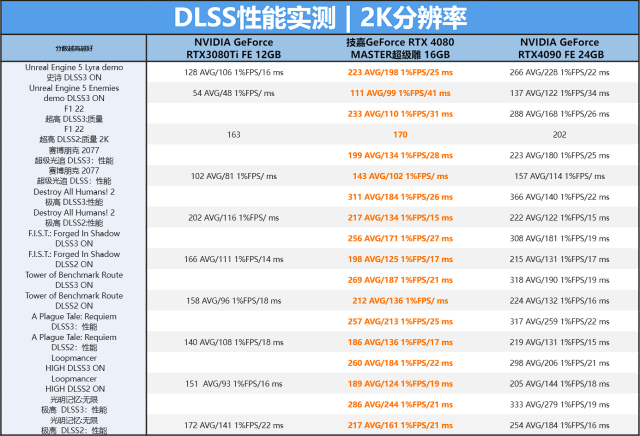
Task: Click row label '赛博朋克 2077 超级光追 DLSS3: 性能'
Action: [x=74, y=155]
